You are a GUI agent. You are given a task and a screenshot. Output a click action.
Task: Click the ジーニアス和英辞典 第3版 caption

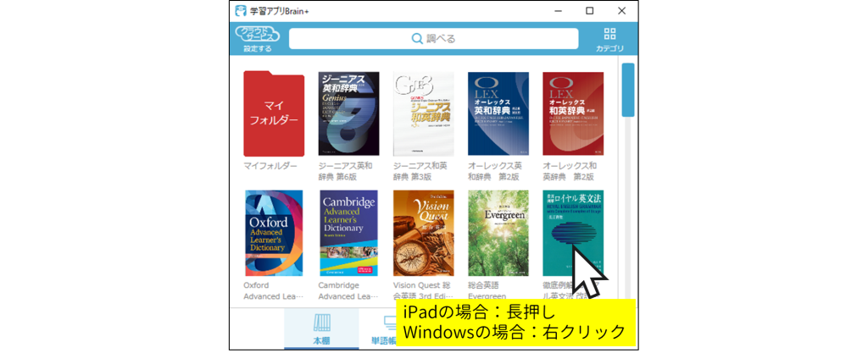(x=420, y=171)
